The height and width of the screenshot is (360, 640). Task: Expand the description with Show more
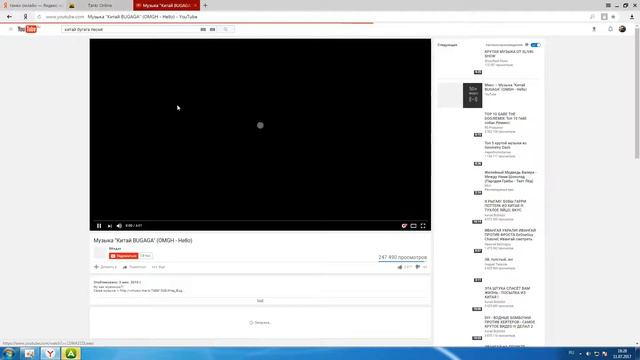pyautogui.click(x=260, y=301)
